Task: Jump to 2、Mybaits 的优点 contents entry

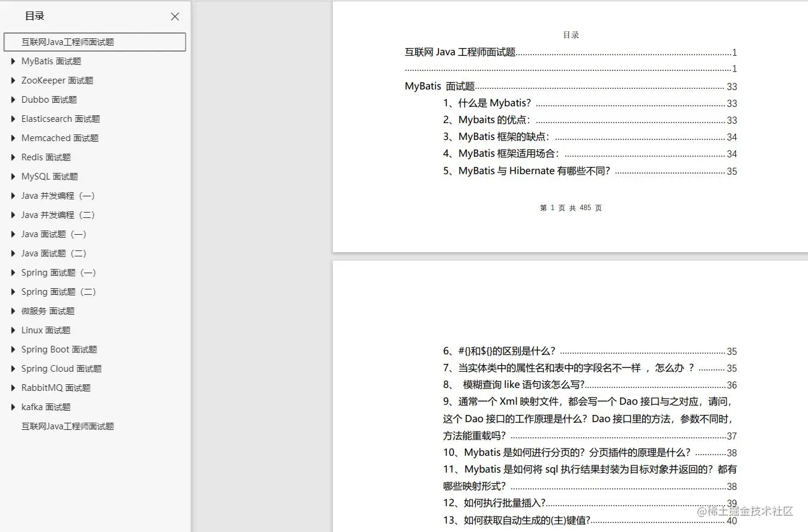Action: click(590, 120)
